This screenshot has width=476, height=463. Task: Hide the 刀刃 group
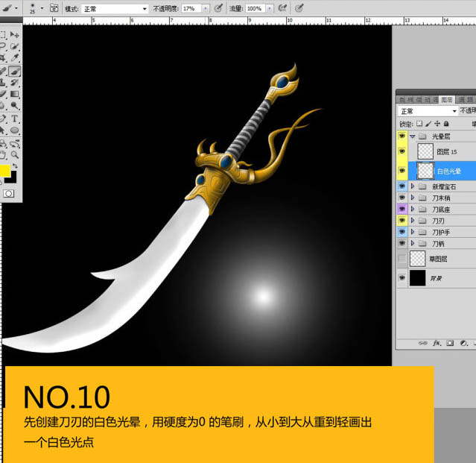click(402, 220)
